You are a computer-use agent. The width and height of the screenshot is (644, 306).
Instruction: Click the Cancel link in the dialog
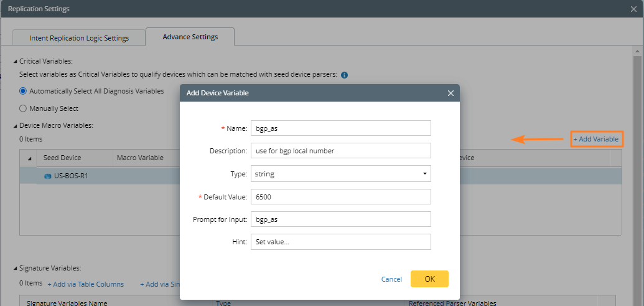pos(391,279)
